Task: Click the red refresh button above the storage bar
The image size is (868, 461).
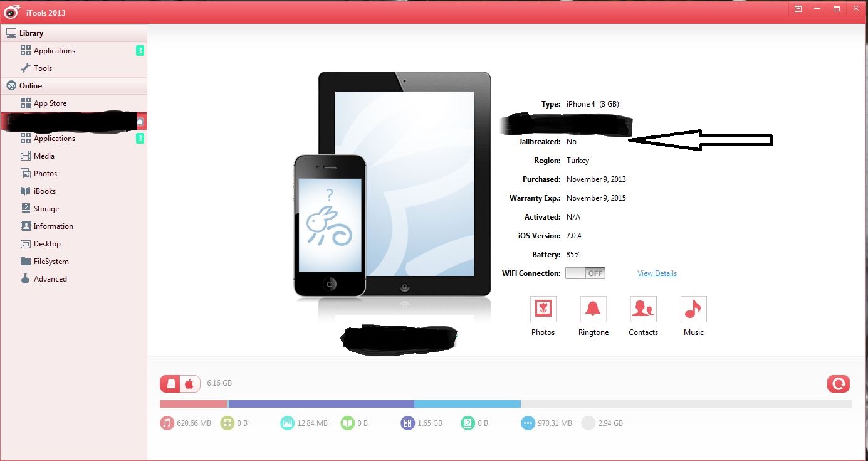Action: pos(838,383)
